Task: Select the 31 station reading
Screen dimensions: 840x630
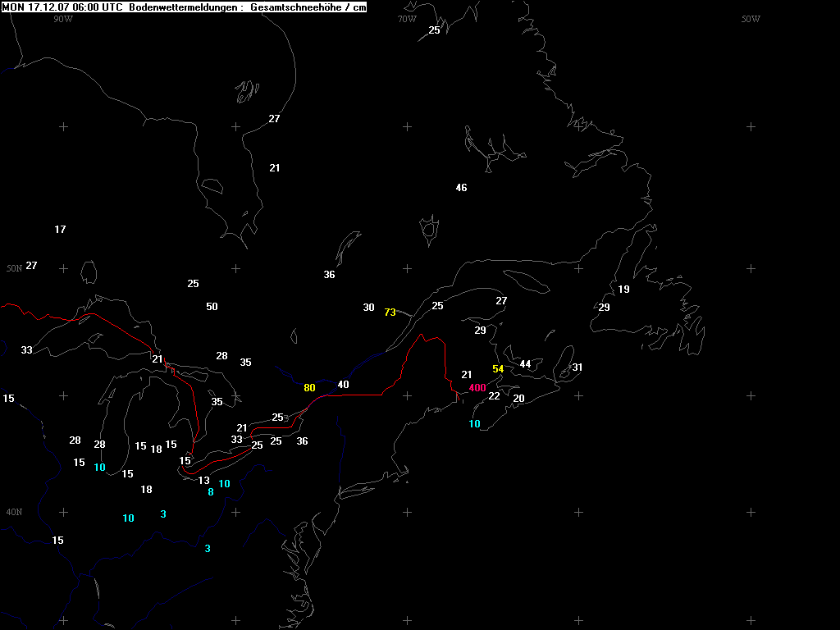Action: [577, 367]
